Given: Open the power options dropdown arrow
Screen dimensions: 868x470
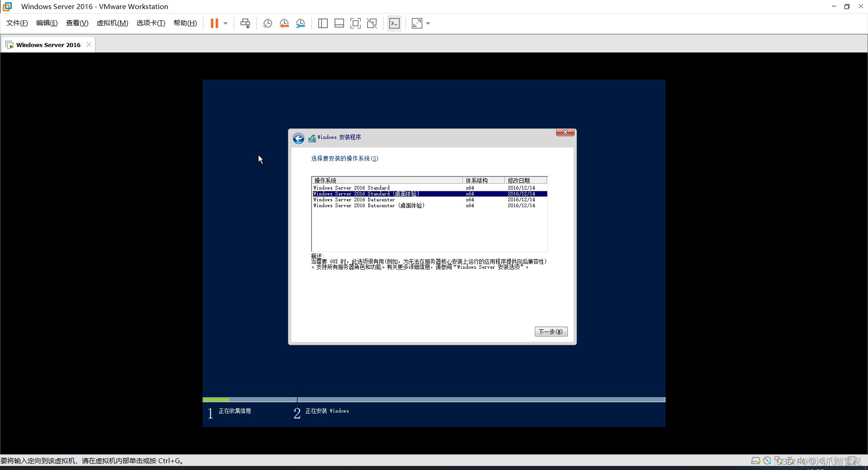Looking at the screenshot, I should (226, 24).
